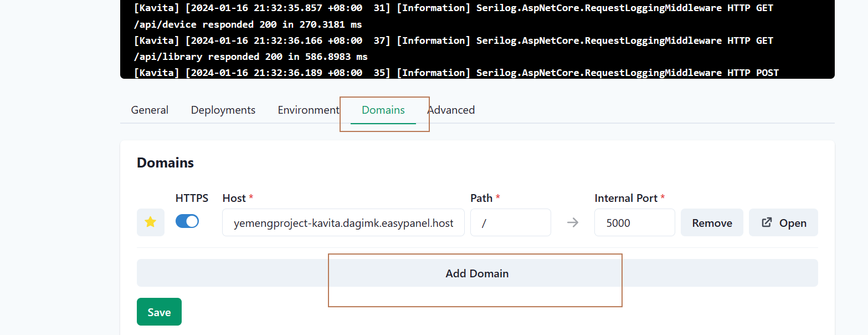This screenshot has width=868, height=335.
Task: Remove the kavita domain entry
Action: coord(712,223)
